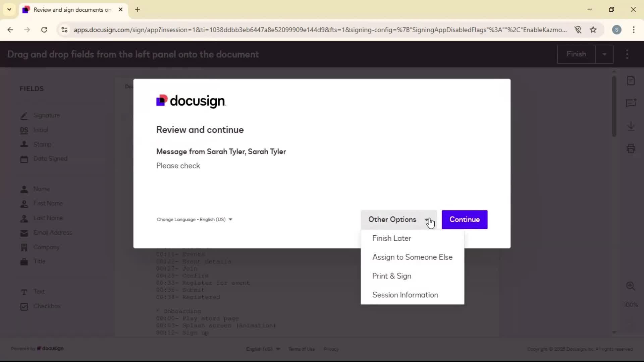Open Terms of Use link

tap(302, 349)
